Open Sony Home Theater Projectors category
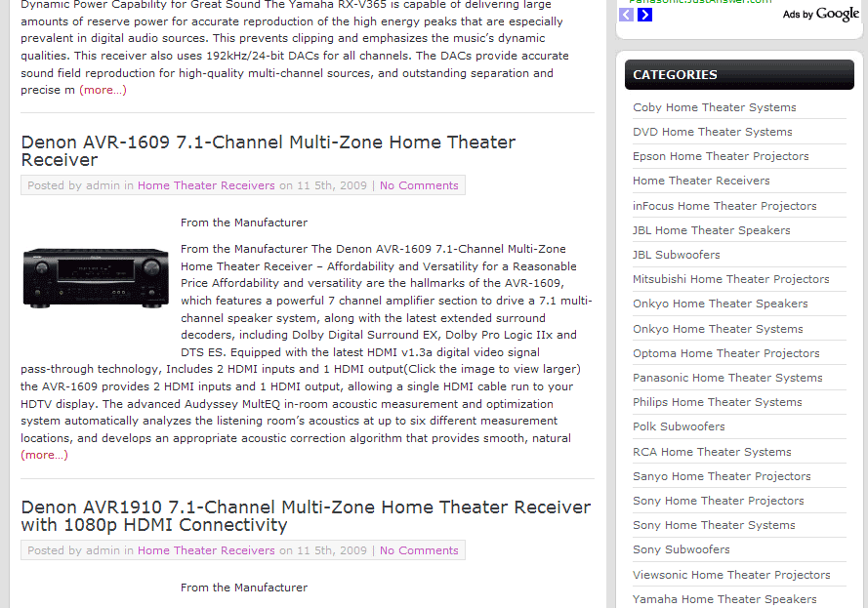 click(x=718, y=500)
